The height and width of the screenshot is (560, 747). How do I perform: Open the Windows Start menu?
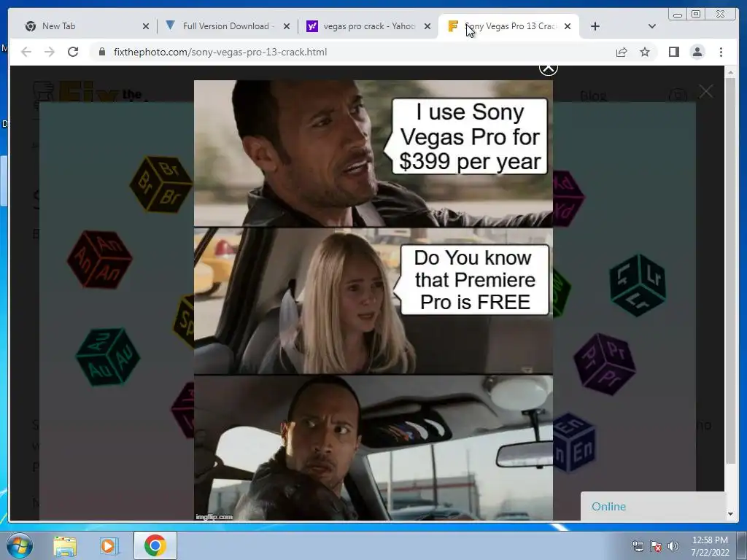point(20,545)
